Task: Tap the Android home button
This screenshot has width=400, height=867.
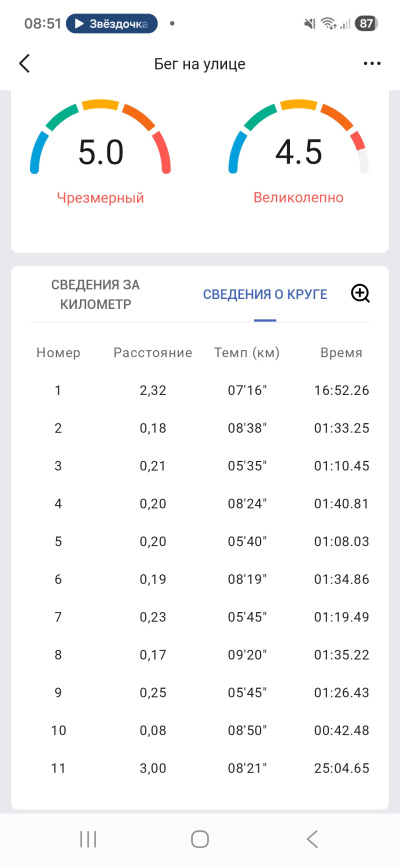Action: click(x=200, y=839)
